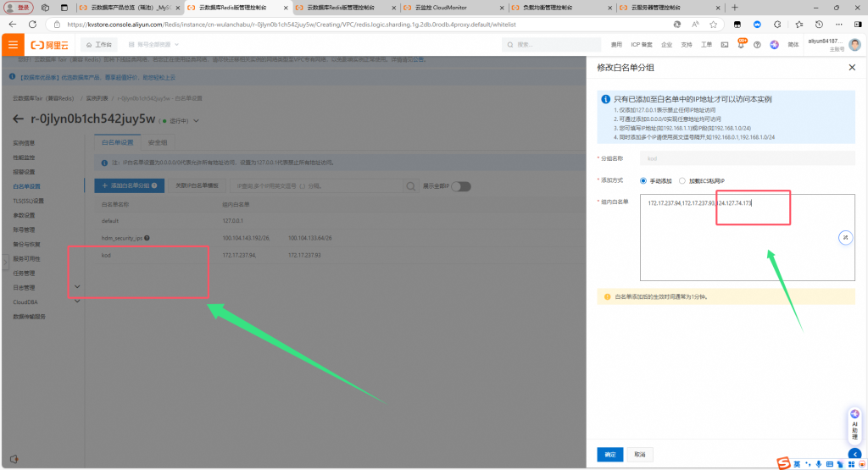Click the browser page refresh button
868x470 pixels.
[x=31, y=25]
